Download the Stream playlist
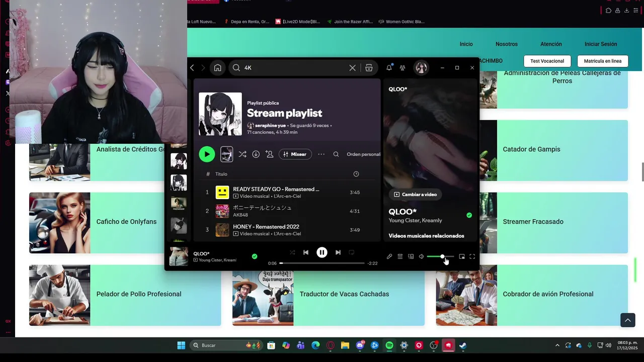The image size is (644, 362). click(x=256, y=154)
